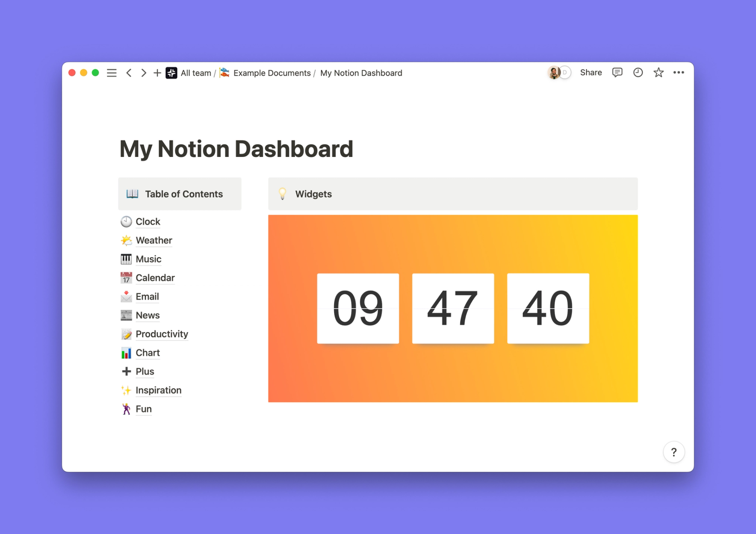
Task: Click the user avatar photo
Action: click(x=554, y=72)
